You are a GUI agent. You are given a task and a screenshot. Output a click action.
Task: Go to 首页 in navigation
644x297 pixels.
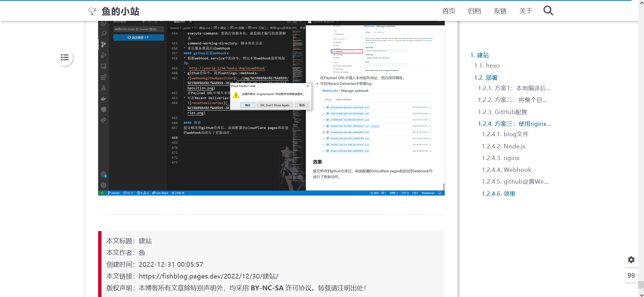tap(448, 11)
